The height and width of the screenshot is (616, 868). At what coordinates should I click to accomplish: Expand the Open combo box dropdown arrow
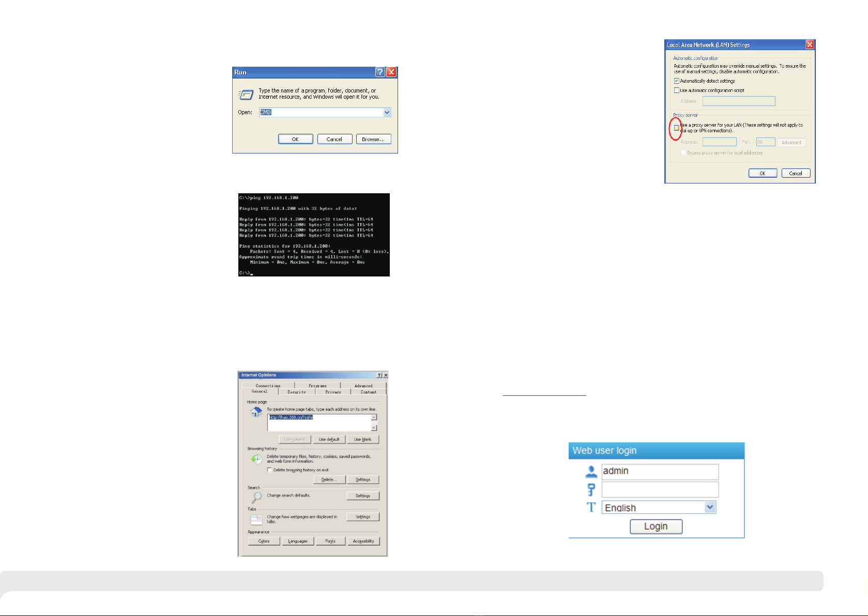tap(387, 112)
